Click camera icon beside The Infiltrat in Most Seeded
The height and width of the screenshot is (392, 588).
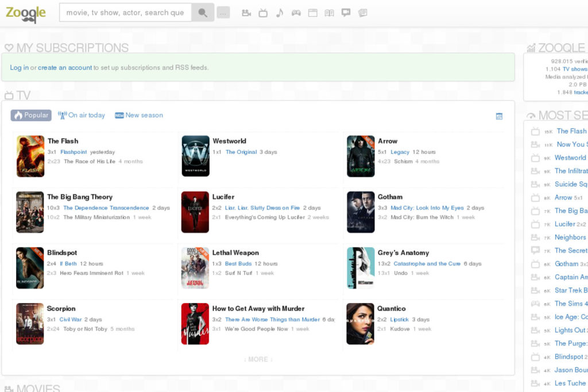click(536, 171)
